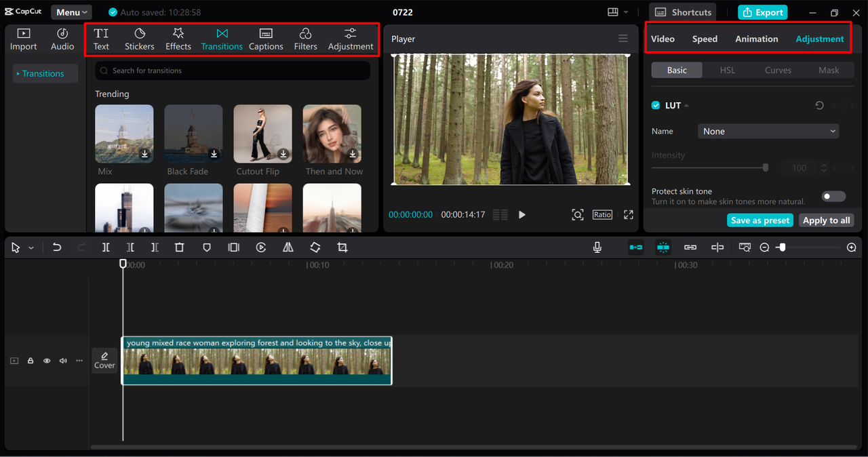Open the top toolbar Adjustment panel
The height and width of the screenshot is (457, 868).
coord(351,39)
